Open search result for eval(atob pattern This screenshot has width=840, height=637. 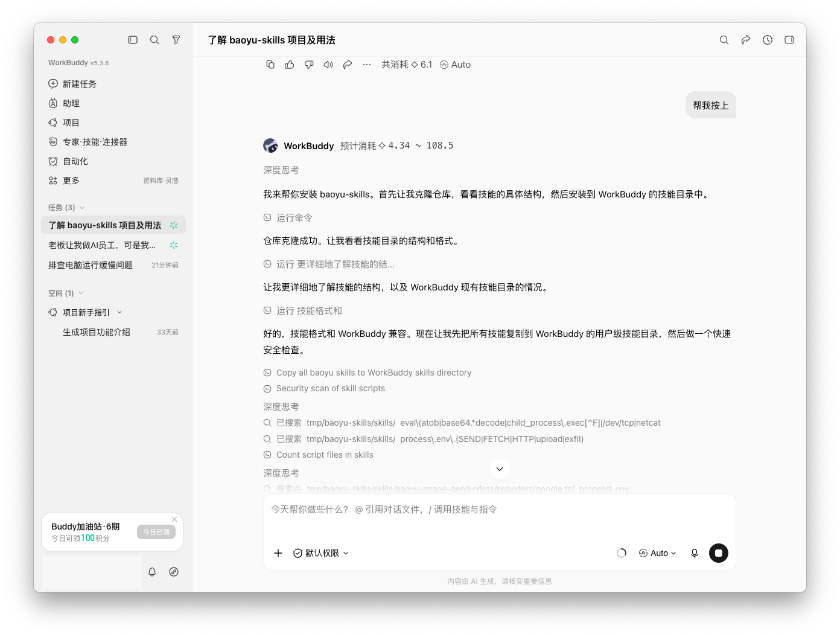(x=462, y=423)
